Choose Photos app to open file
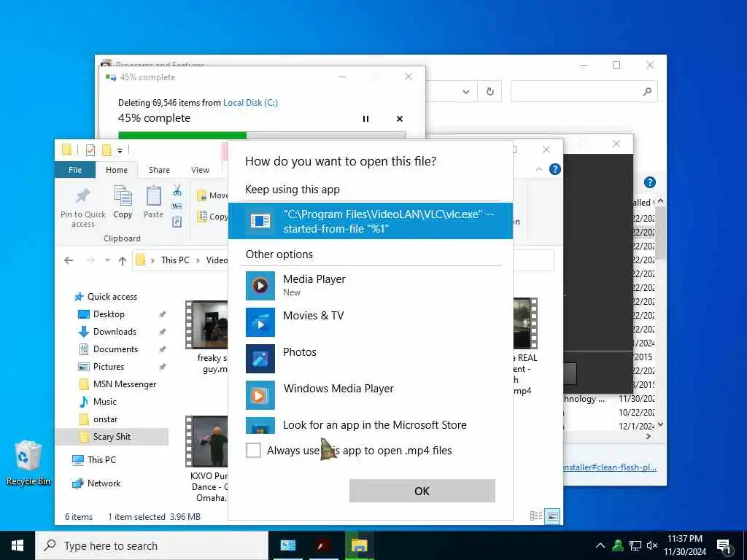 [x=370, y=358]
